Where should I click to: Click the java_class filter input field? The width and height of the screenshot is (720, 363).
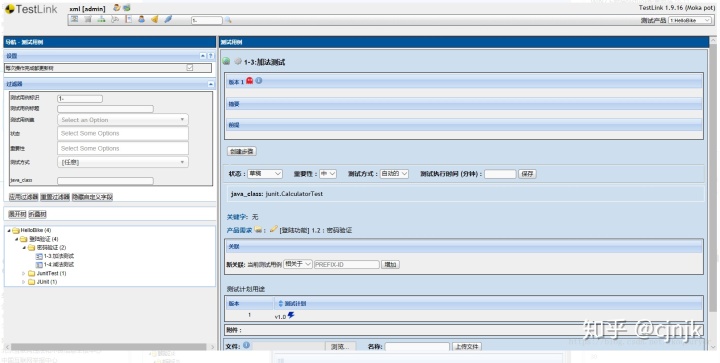click(105, 181)
